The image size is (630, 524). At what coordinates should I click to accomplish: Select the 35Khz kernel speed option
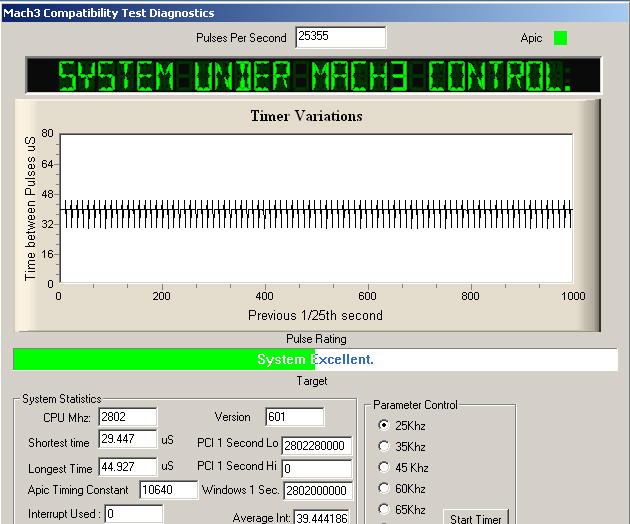384,446
